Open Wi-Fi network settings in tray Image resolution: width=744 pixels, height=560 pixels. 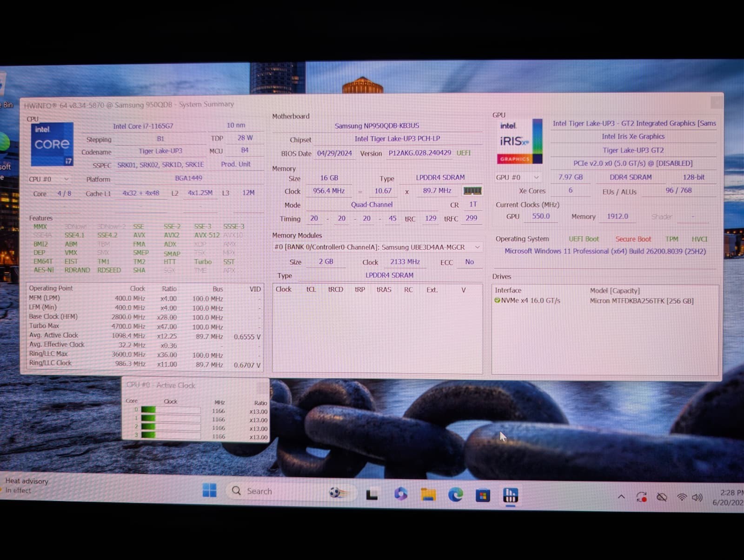pyautogui.click(x=682, y=498)
